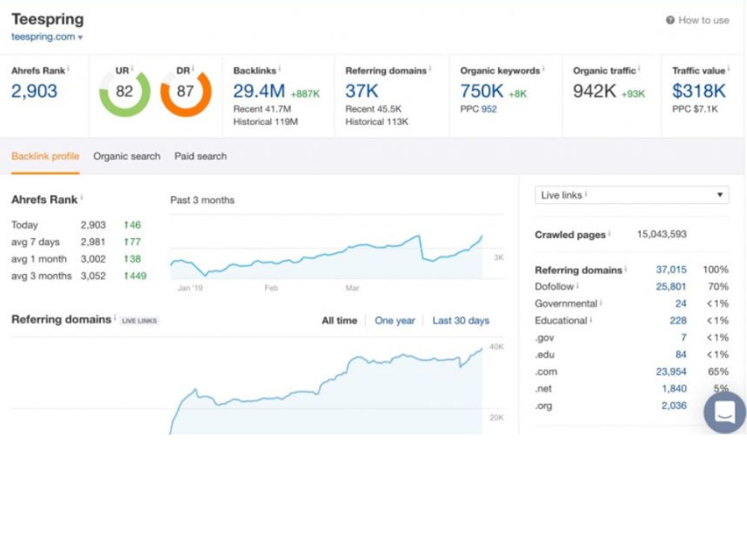Image resolution: width=747 pixels, height=560 pixels.
Task: Click the avg 3 months rank 3,052
Action: tap(93, 276)
